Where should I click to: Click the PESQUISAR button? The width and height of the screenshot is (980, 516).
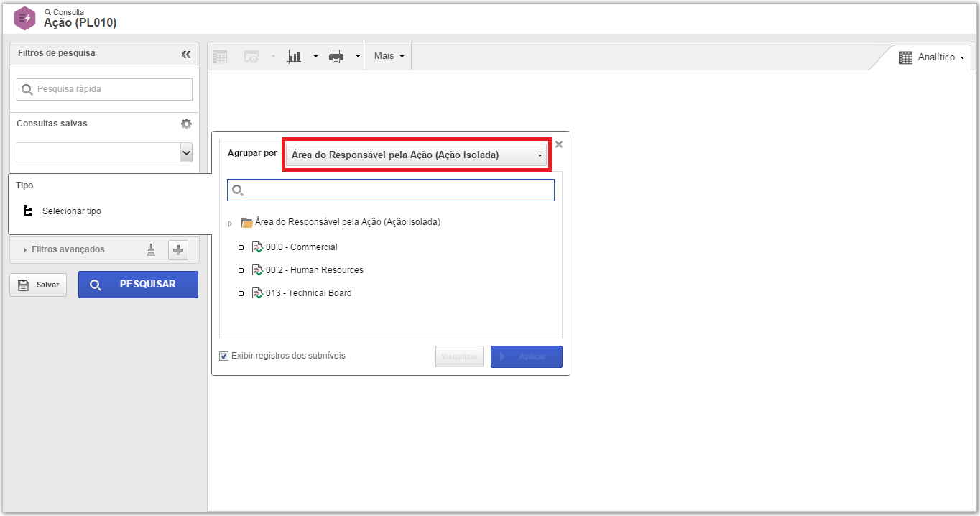(x=138, y=285)
